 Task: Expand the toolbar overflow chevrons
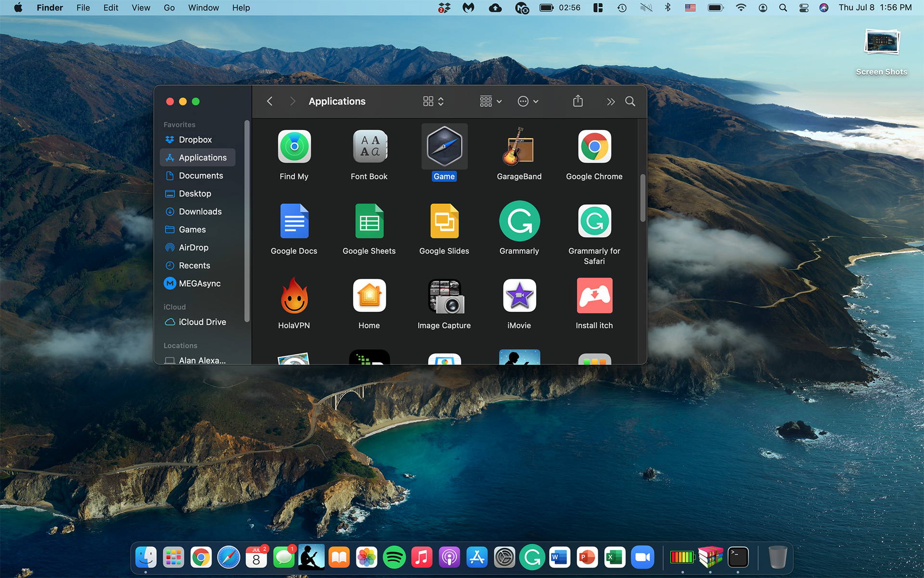pos(610,102)
